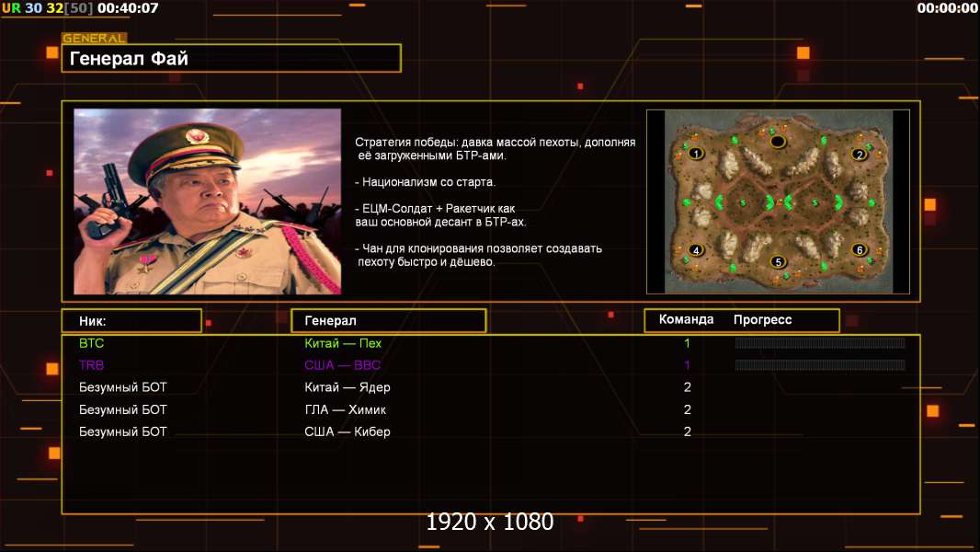Click team number 1 in TRB row
The image size is (980, 552).
[x=687, y=365]
